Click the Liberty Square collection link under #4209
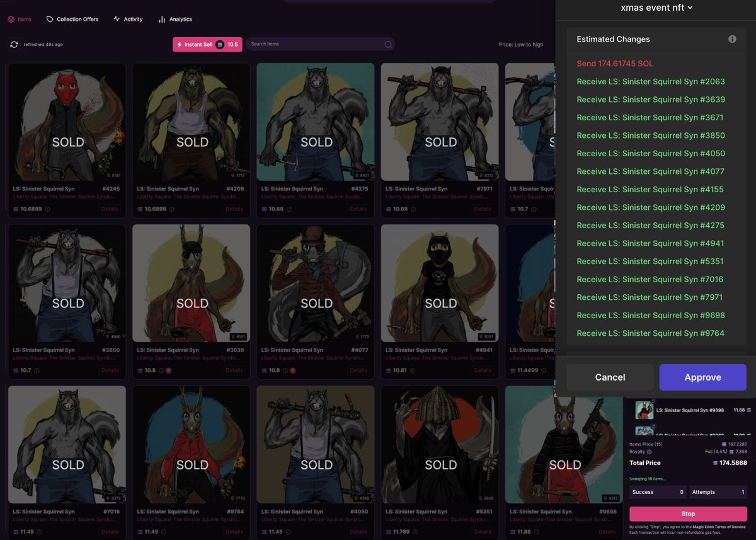The image size is (756, 540). coord(189,197)
